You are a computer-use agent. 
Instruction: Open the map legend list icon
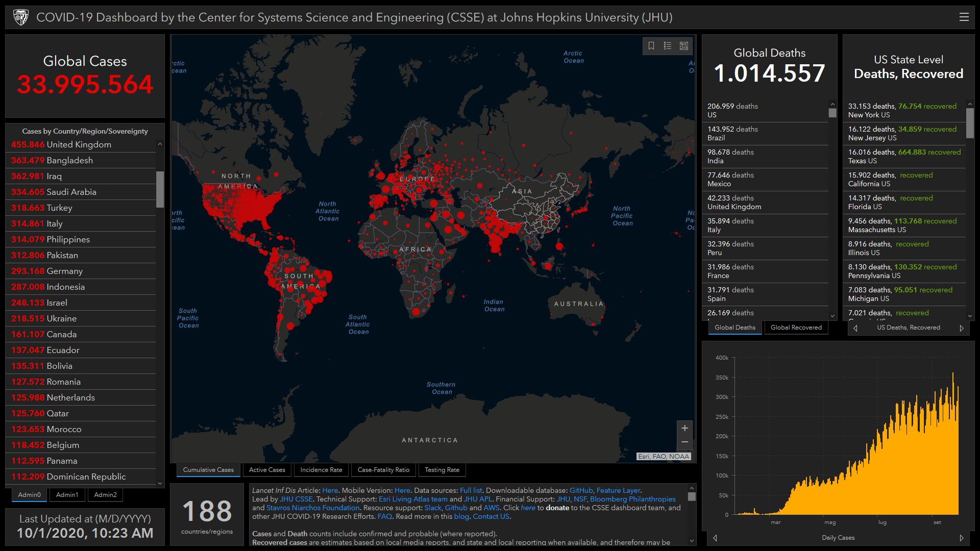(668, 46)
